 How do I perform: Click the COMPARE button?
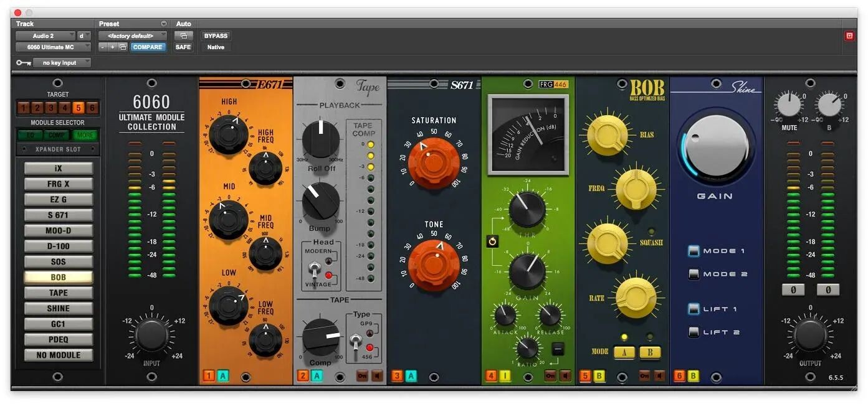(x=148, y=47)
